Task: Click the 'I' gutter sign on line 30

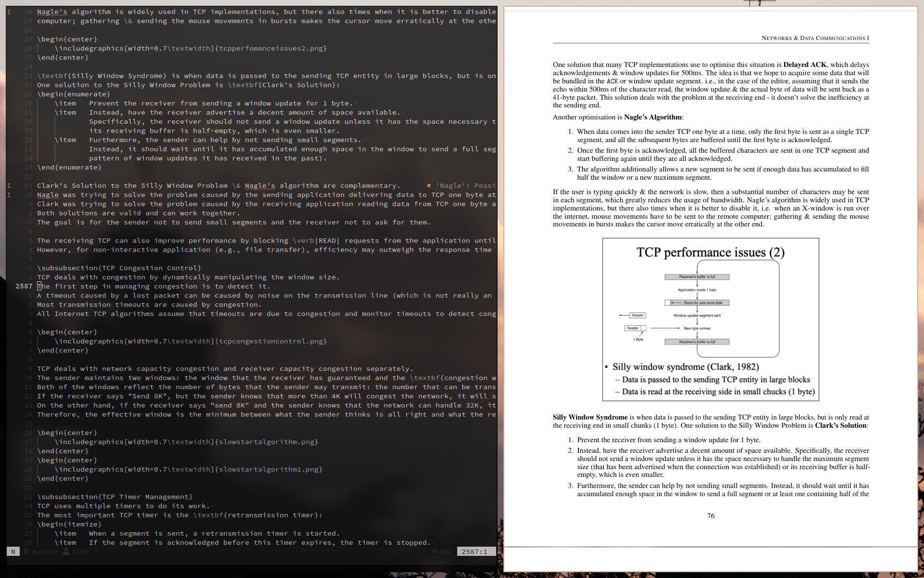Action: click(x=9, y=12)
